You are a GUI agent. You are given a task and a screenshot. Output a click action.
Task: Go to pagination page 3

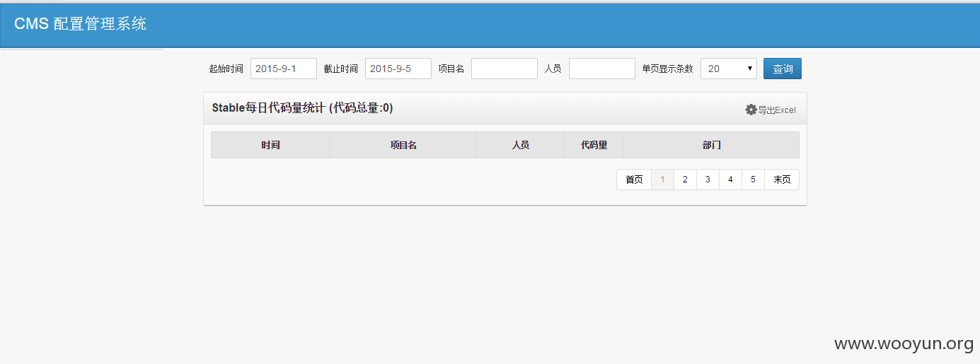click(708, 180)
